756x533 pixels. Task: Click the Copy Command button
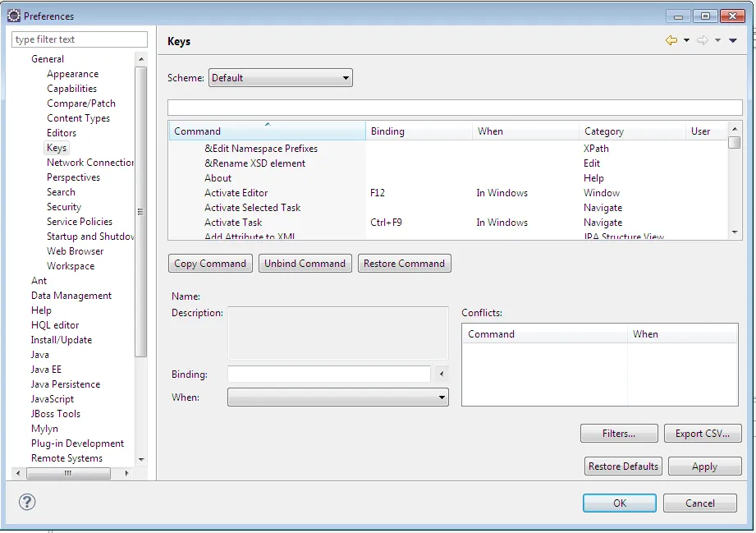pyautogui.click(x=210, y=264)
